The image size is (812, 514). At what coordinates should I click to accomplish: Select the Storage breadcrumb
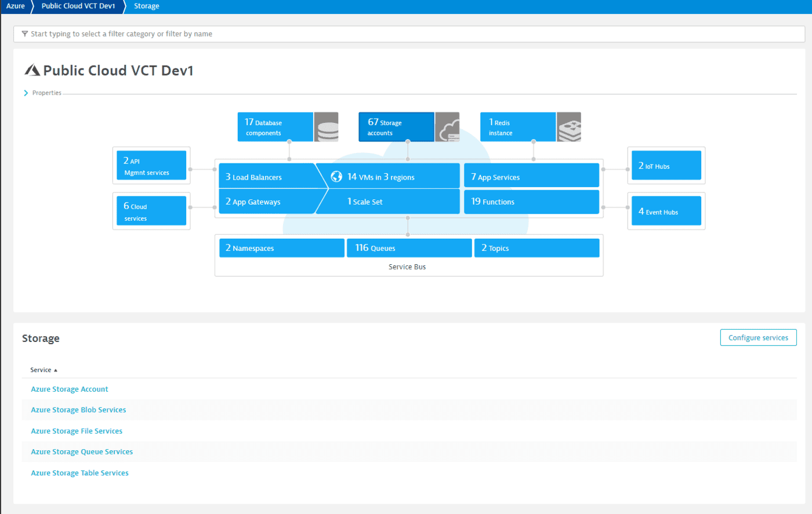click(147, 6)
